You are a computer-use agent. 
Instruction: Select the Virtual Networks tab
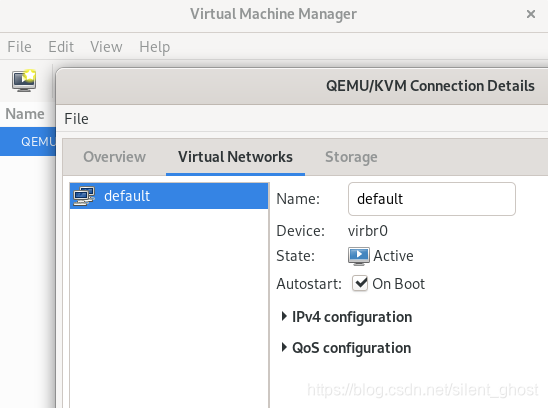235,157
